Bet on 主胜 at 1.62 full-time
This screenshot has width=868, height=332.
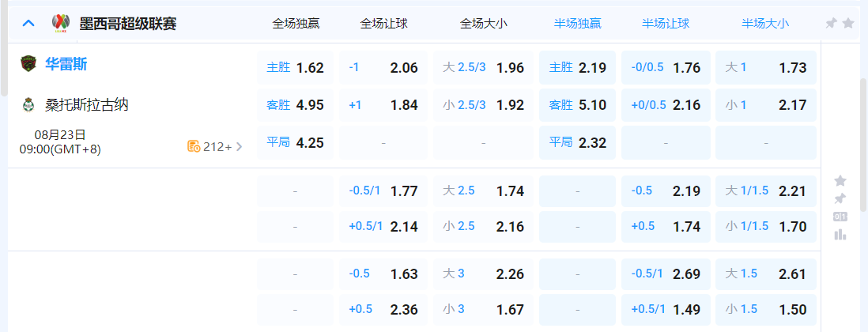coord(296,68)
